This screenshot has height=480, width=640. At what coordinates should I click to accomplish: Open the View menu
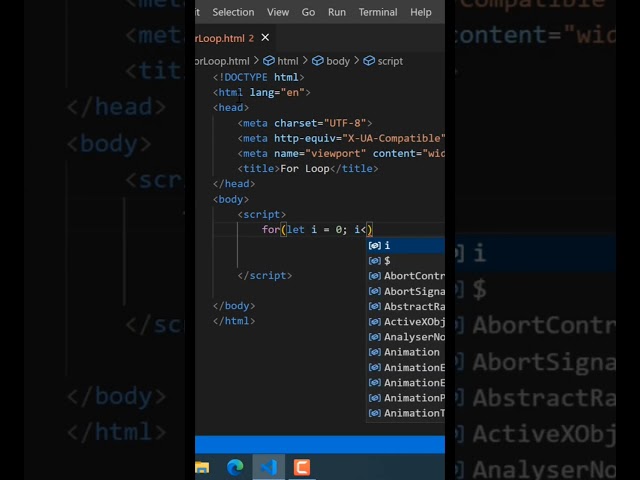pyautogui.click(x=278, y=12)
